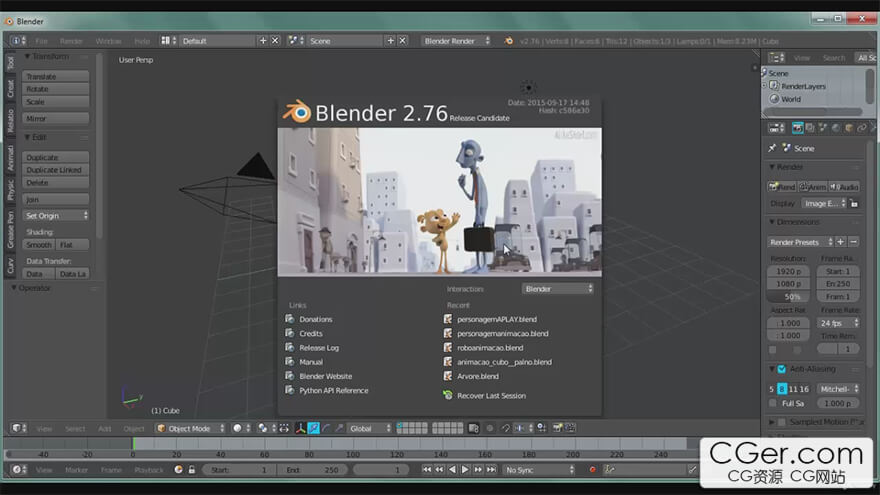The image size is (880, 495).
Task: Select 16 anti-aliasing samples
Action: [804, 388]
